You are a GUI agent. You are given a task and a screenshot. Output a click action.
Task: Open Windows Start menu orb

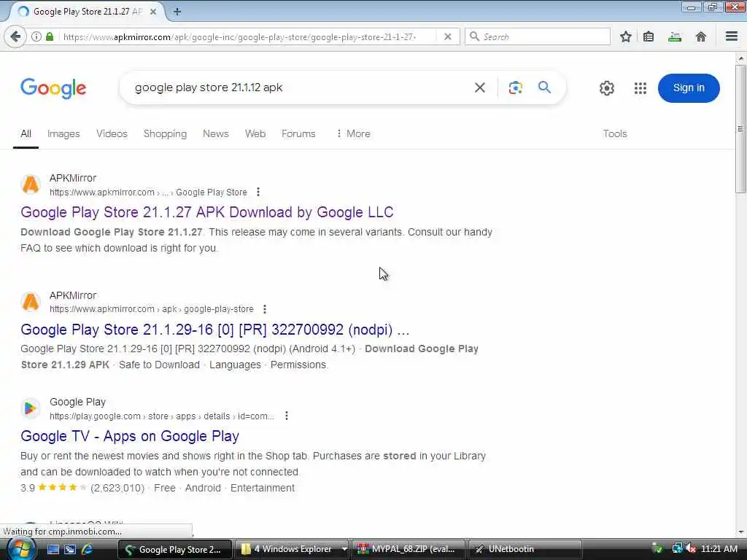pos(20,549)
